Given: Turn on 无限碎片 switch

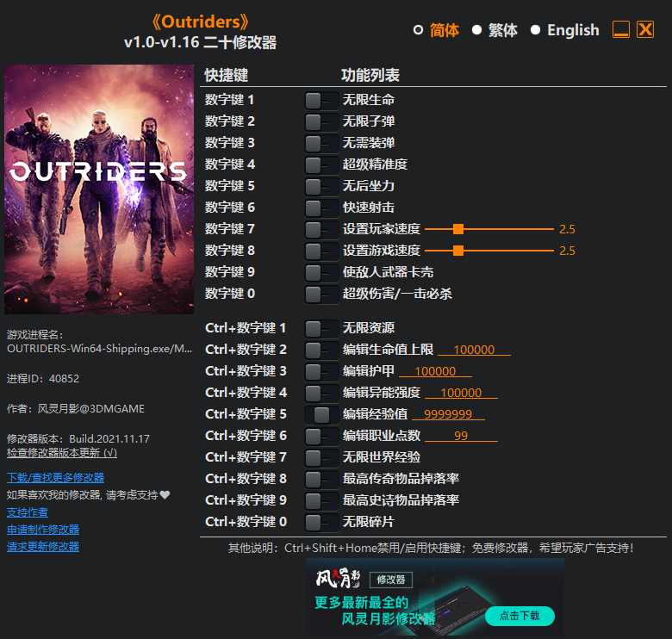Looking at the screenshot, I should [321, 523].
